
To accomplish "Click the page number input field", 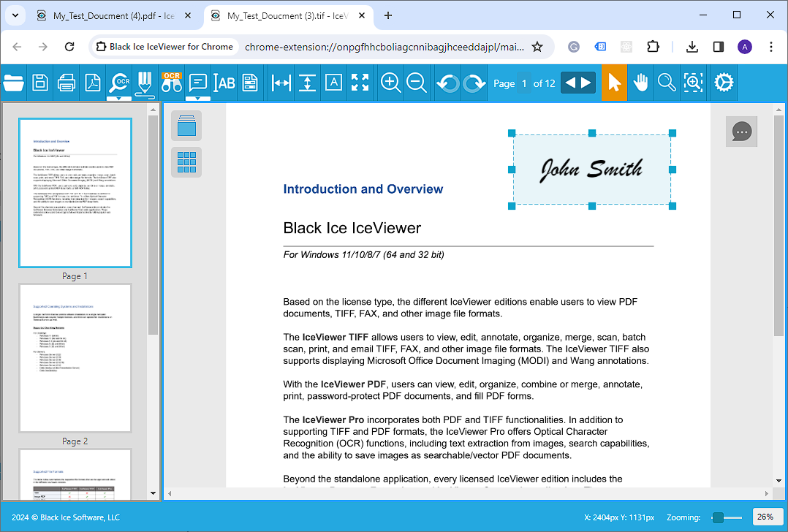I will (x=524, y=83).
